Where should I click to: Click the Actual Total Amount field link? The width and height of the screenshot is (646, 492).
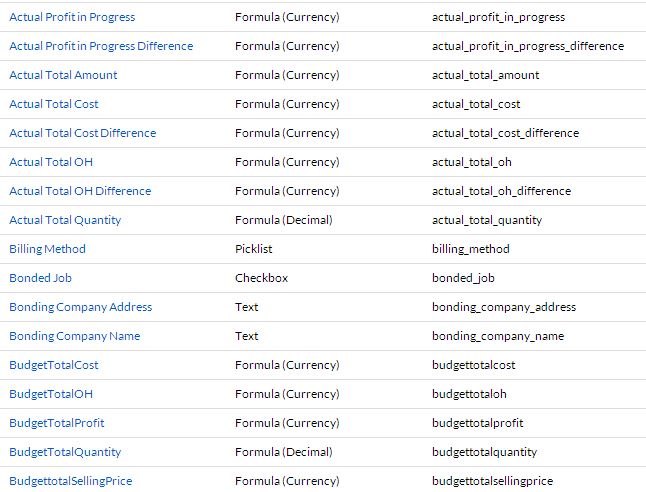click(x=63, y=75)
